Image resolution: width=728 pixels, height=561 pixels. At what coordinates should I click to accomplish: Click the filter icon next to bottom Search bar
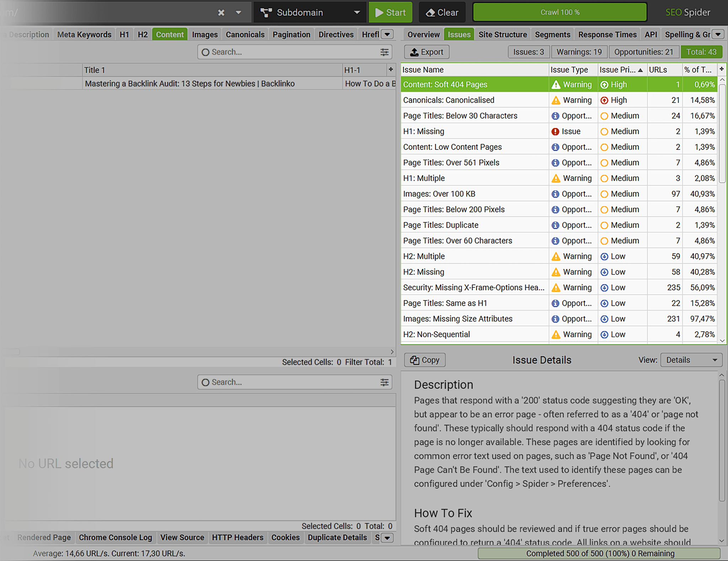[385, 382]
